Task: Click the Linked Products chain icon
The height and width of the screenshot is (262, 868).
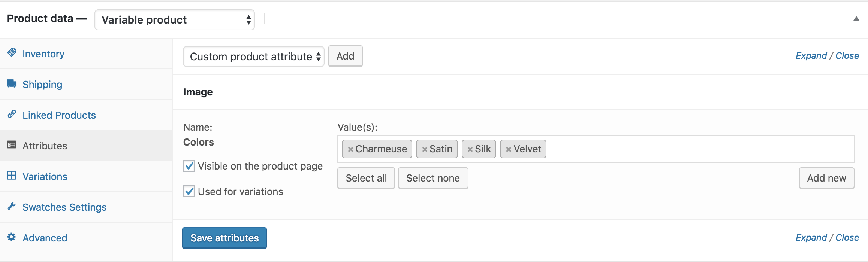Action: pyautogui.click(x=12, y=114)
